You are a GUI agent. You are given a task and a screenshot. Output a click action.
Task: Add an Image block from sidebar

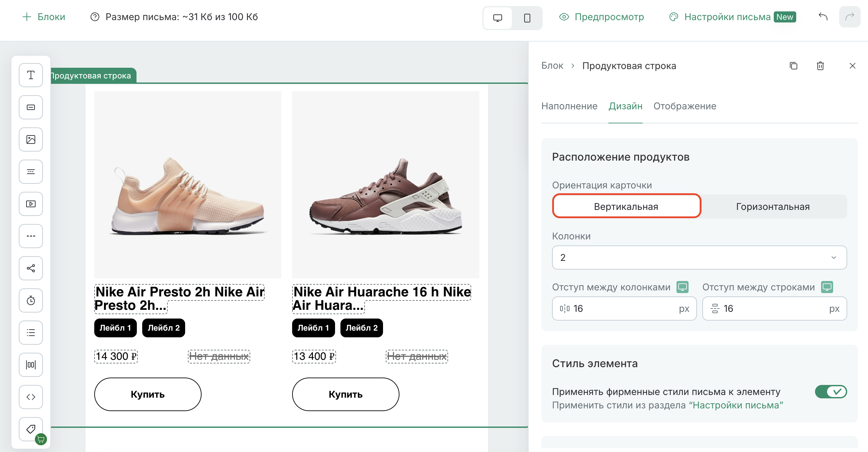pyautogui.click(x=31, y=139)
